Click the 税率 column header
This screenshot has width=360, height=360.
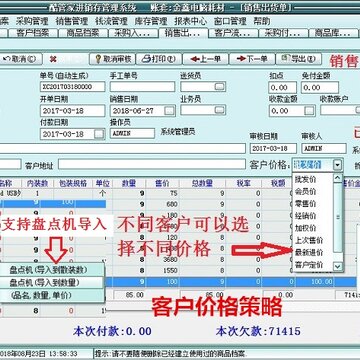click(244, 183)
